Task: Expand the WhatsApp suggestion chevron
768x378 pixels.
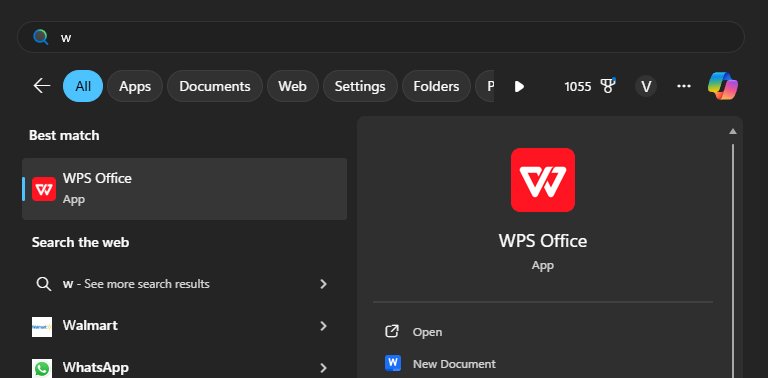Action: (323, 368)
